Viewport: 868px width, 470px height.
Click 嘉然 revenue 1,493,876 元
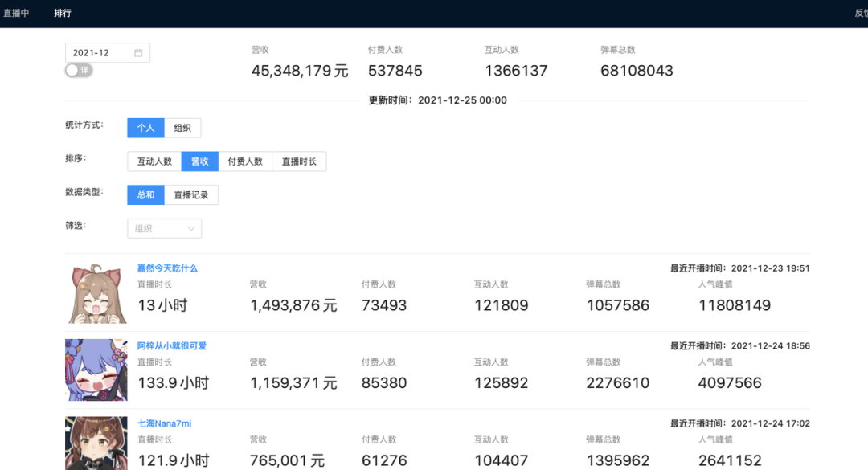click(293, 305)
